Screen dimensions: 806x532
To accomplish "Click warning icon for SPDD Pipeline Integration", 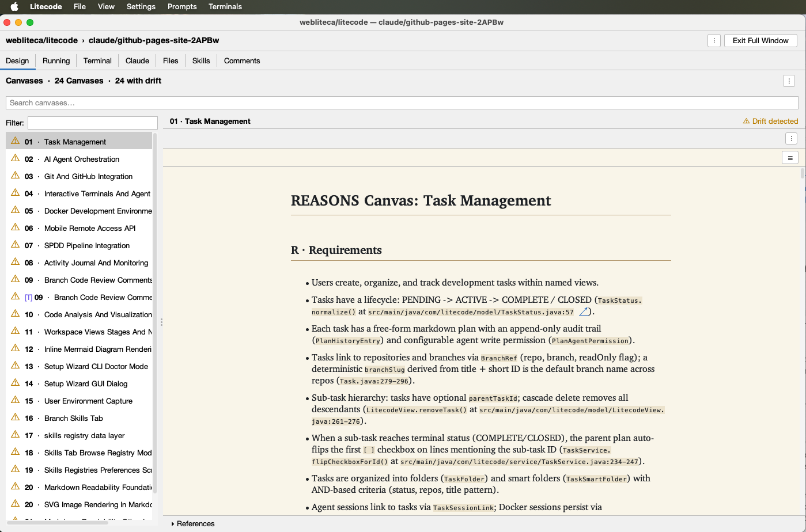I will point(16,245).
